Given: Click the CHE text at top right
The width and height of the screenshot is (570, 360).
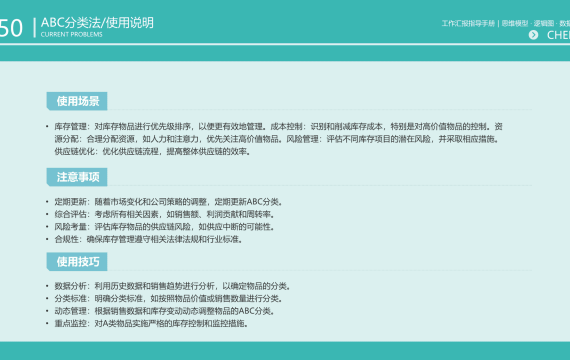Looking at the screenshot, I should pos(558,35).
